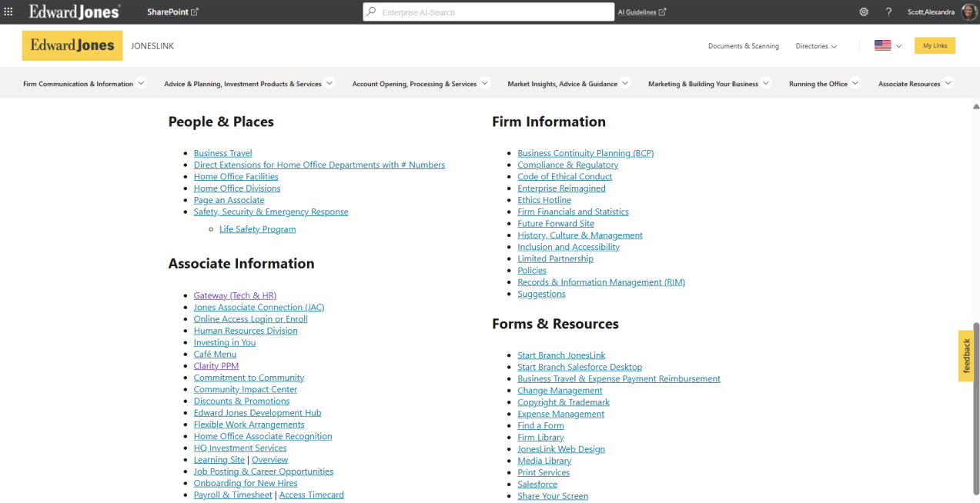Open the Business Travel link
Image resolution: width=980 pixels, height=503 pixels.
point(222,153)
